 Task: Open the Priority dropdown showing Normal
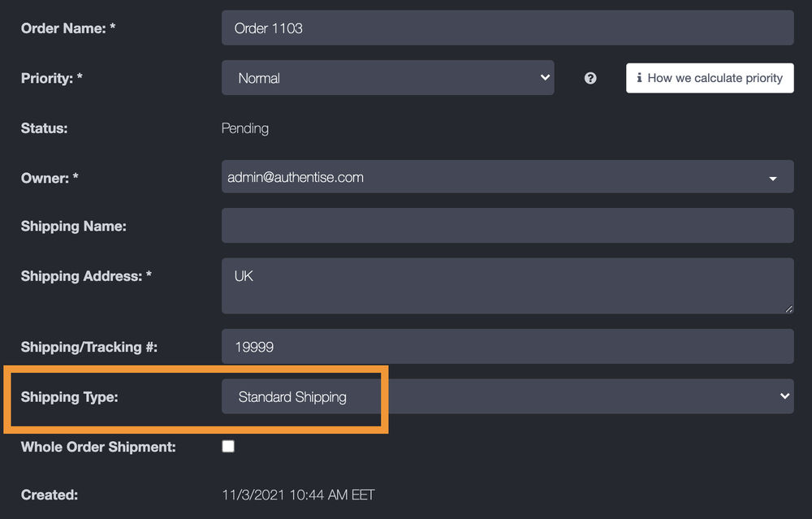click(x=388, y=78)
